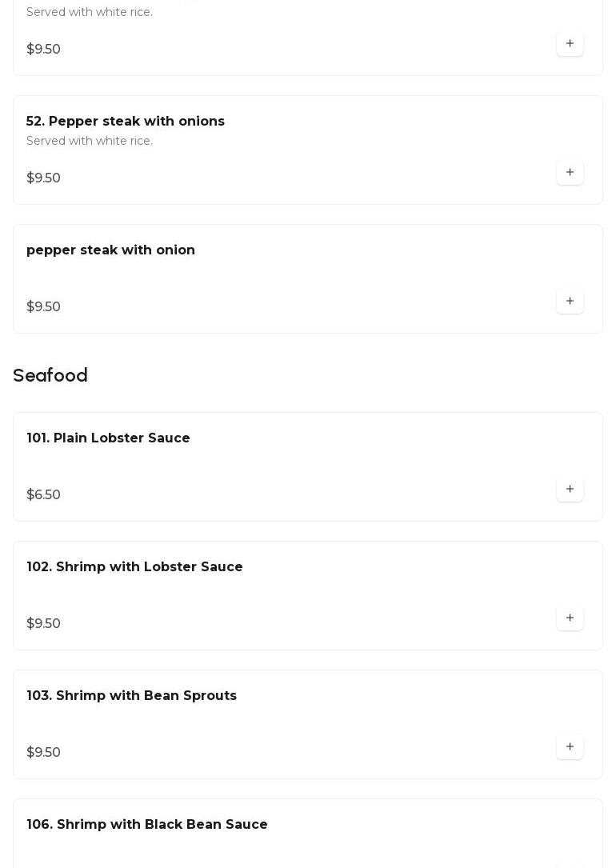
Task: Select the "pepper steak with onion" item name
Action: 110,250
